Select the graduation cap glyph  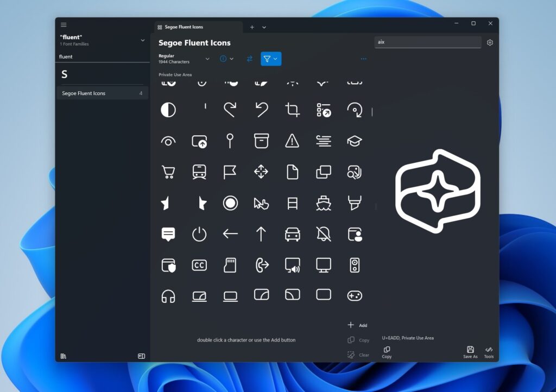tap(355, 141)
